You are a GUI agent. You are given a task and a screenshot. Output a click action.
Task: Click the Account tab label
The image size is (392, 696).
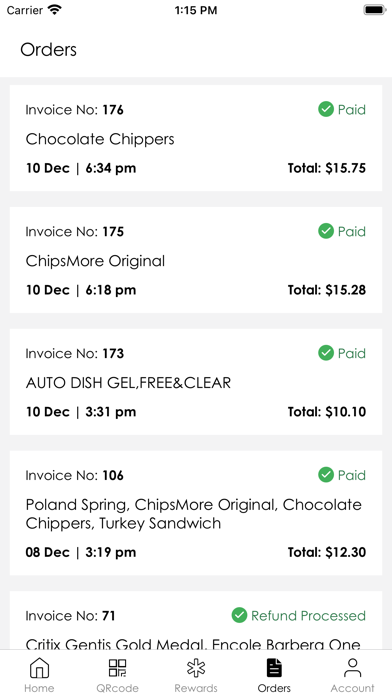click(352, 688)
